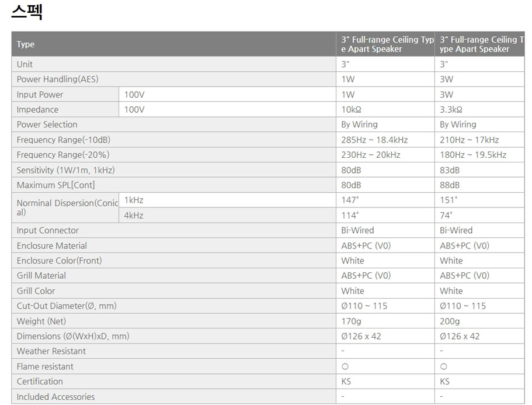Click the 스펙 heading

27,12
